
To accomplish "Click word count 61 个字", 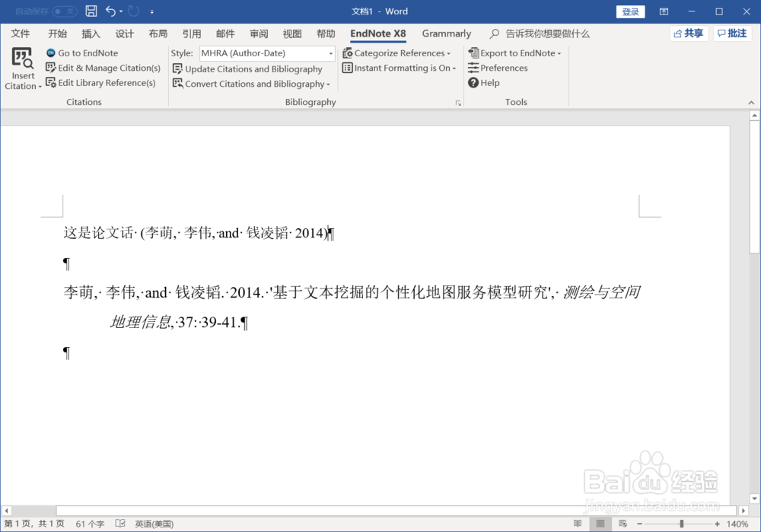I will (90, 524).
